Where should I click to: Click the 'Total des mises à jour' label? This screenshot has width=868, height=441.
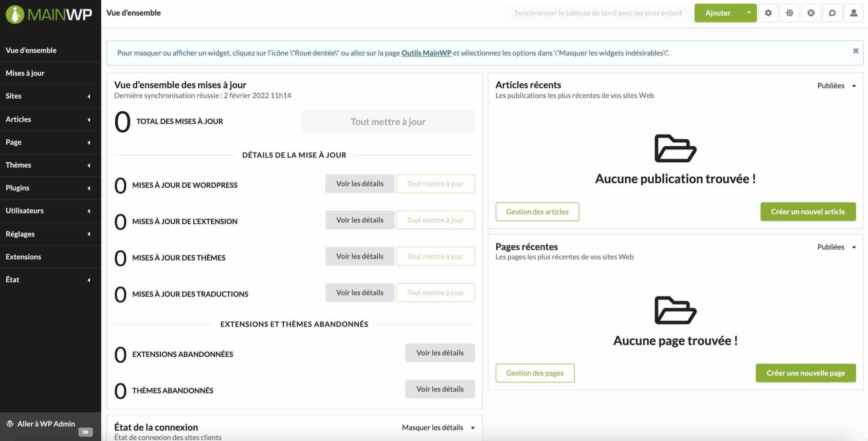180,122
